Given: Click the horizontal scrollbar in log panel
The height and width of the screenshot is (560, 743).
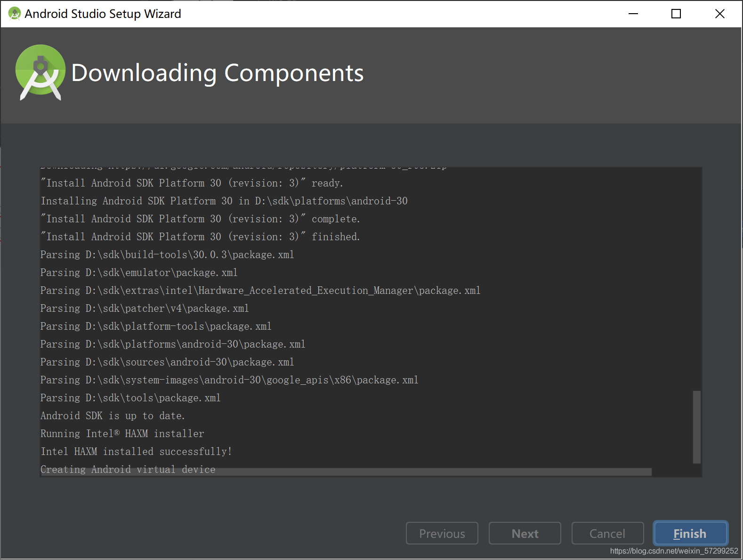Looking at the screenshot, I should pyautogui.click(x=346, y=472).
